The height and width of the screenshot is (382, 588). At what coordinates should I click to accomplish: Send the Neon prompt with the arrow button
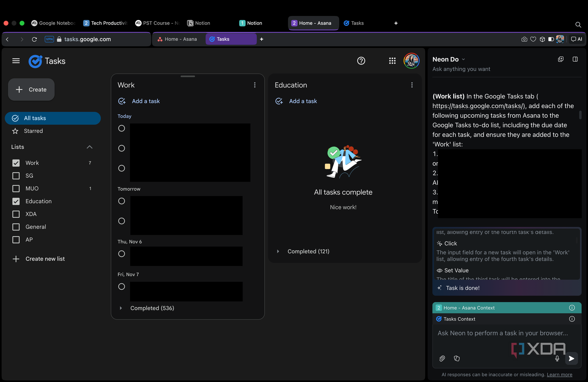(x=571, y=359)
